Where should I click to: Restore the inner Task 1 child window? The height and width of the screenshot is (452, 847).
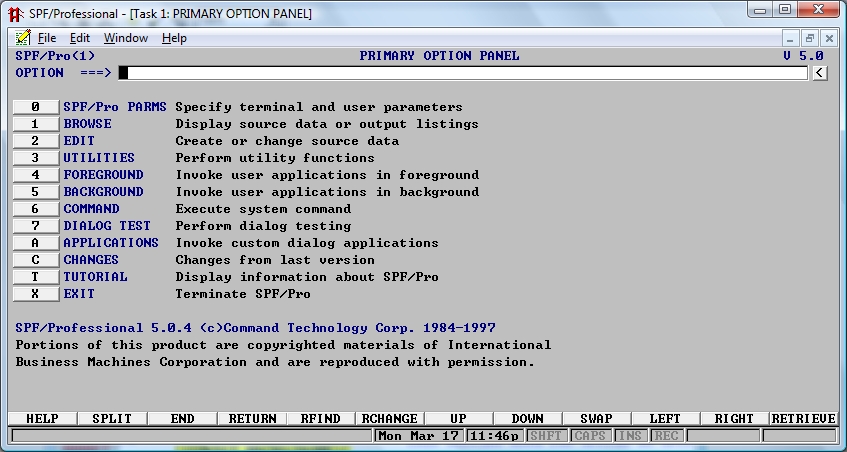click(809, 38)
